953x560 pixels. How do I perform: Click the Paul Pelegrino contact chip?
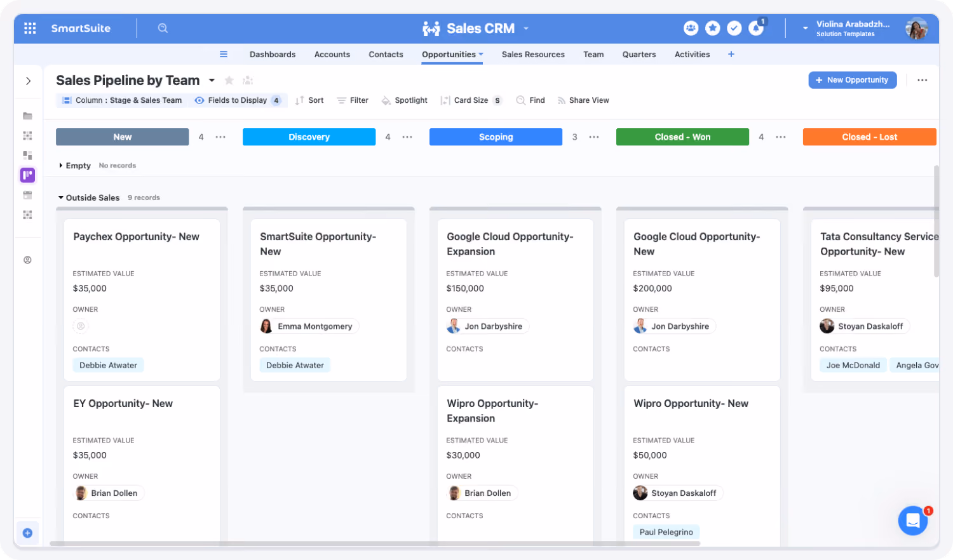[x=666, y=532]
